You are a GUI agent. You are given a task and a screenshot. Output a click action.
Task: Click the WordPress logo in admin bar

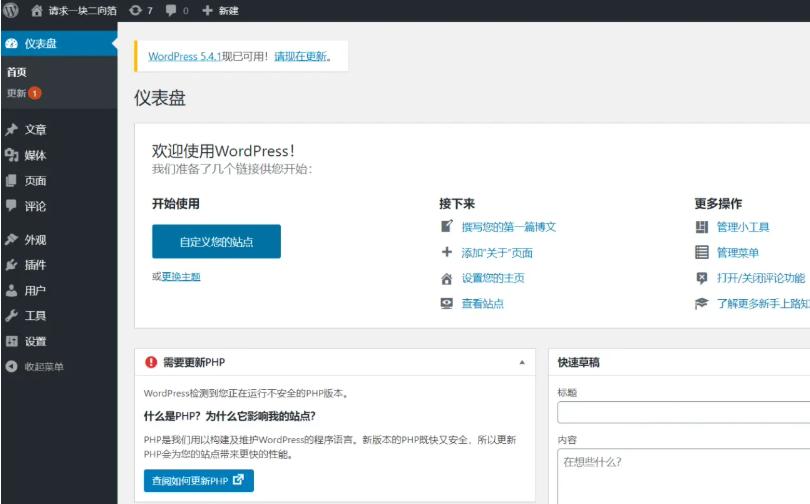click(11, 10)
